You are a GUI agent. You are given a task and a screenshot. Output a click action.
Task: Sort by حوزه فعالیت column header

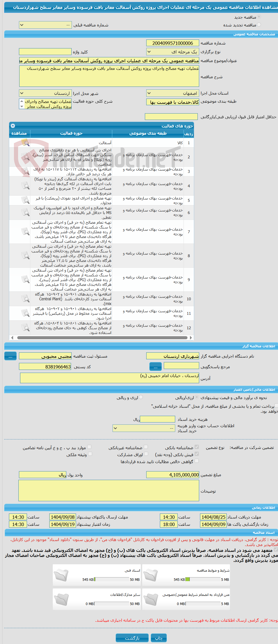(71, 134)
